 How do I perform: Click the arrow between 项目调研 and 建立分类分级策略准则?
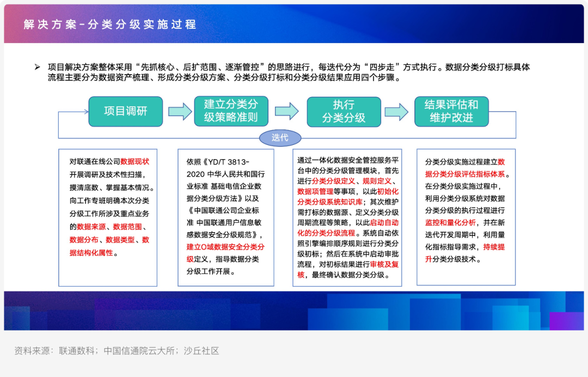point(180,112)
